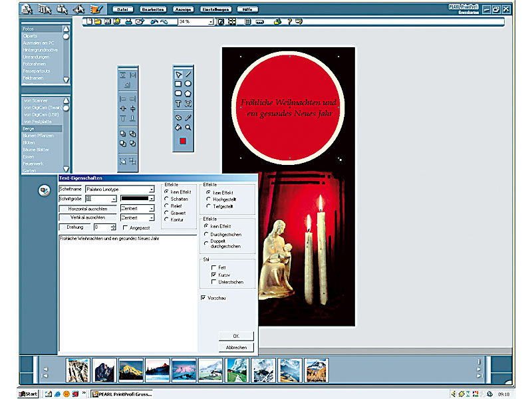Click the paint bucket fill tool

tap(178, 127)
